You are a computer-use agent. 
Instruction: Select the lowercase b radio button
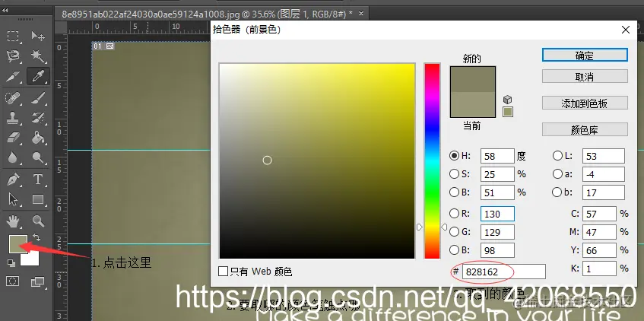pos(557,192)
